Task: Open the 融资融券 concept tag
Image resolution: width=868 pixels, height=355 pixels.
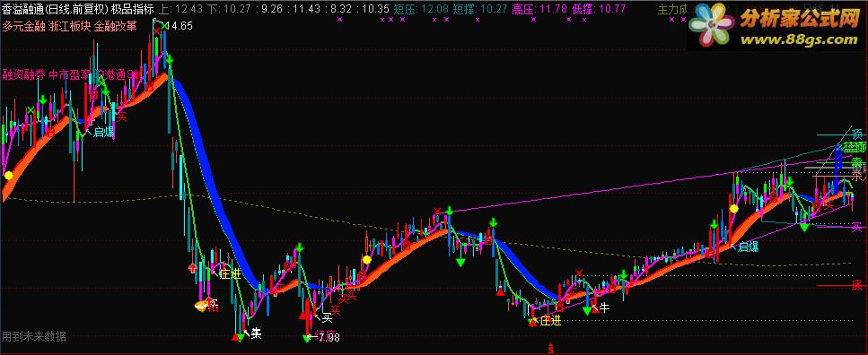Action: point(24,74)
